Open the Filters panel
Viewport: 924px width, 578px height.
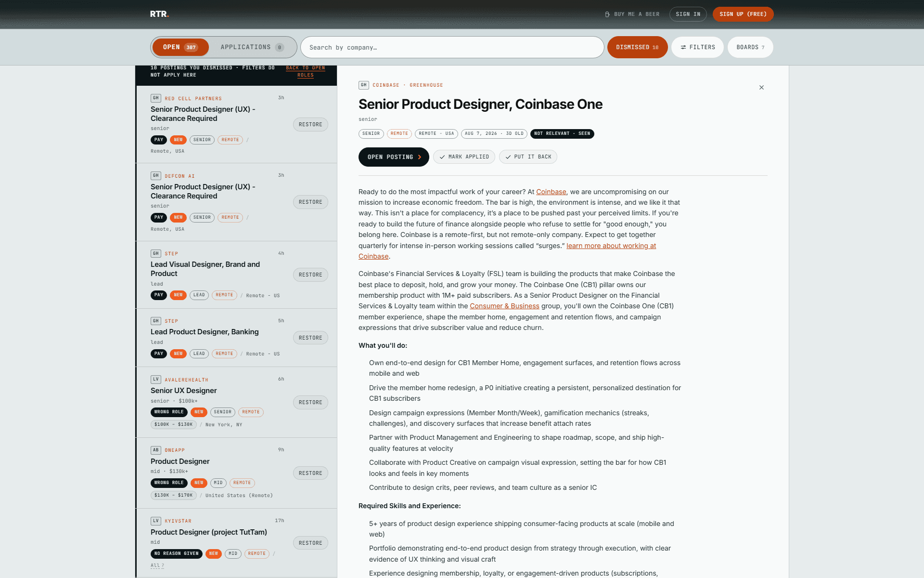[x=697, y=47]
